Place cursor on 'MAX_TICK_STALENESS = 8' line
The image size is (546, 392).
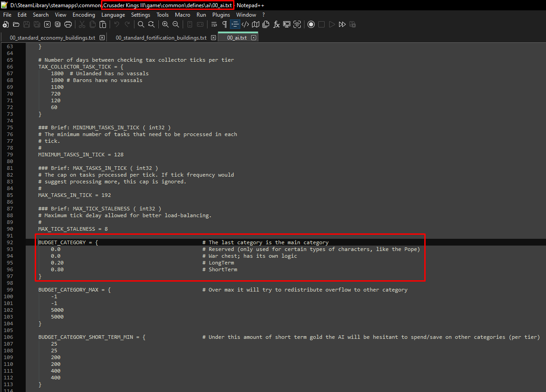tap(73, 229)
